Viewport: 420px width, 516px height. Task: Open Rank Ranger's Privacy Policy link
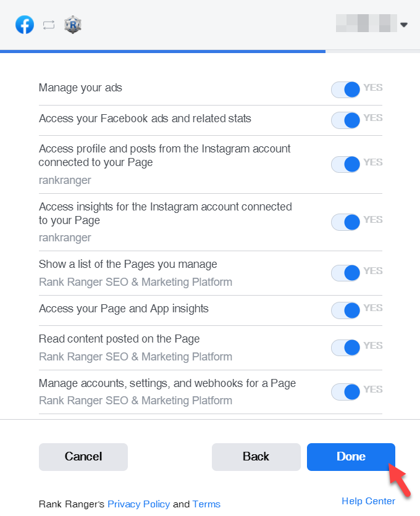(138, 504)
